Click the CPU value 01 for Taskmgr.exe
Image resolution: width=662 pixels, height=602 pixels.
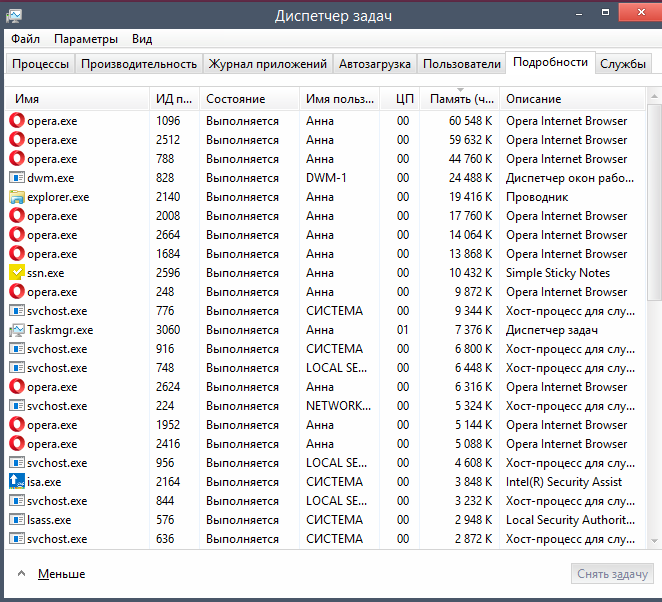pos(403,330)
